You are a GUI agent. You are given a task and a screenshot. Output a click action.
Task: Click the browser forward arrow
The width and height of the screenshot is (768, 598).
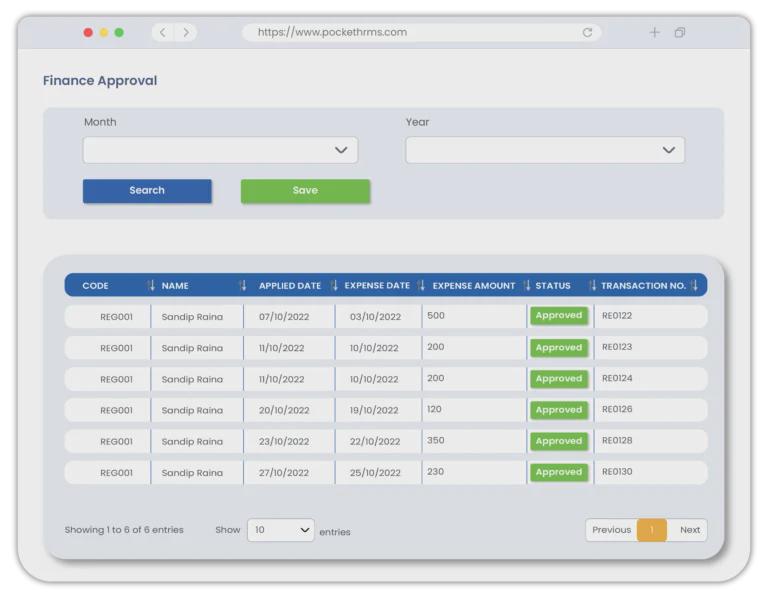[x=185, y=33]
